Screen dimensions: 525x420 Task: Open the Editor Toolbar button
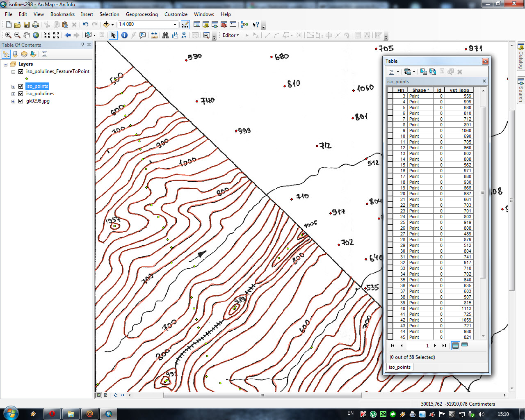pos(185,25)
